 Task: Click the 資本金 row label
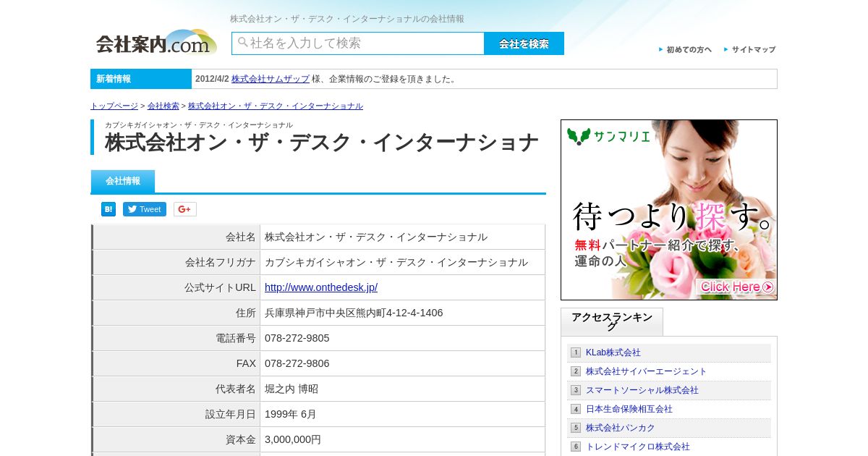coord(241,439)
